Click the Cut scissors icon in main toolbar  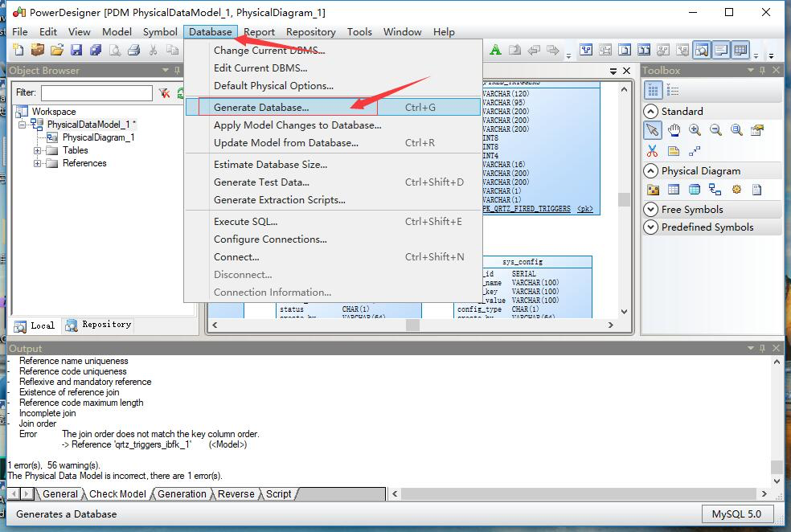153,50
